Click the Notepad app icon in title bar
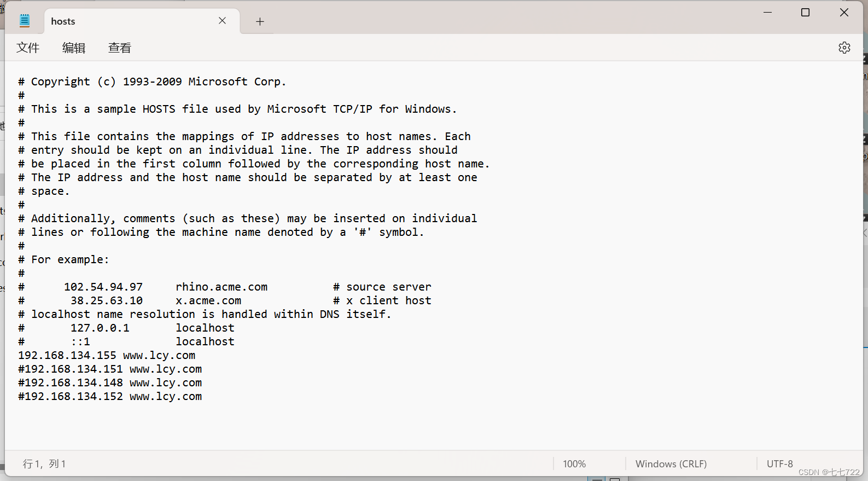Screen dimensions: 868x481 coord(25,21)
